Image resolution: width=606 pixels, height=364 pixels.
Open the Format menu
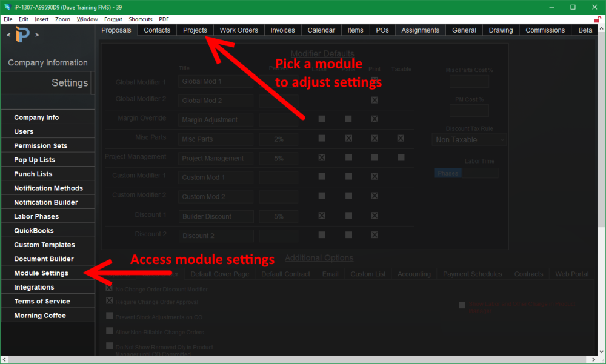coord(113,19)
